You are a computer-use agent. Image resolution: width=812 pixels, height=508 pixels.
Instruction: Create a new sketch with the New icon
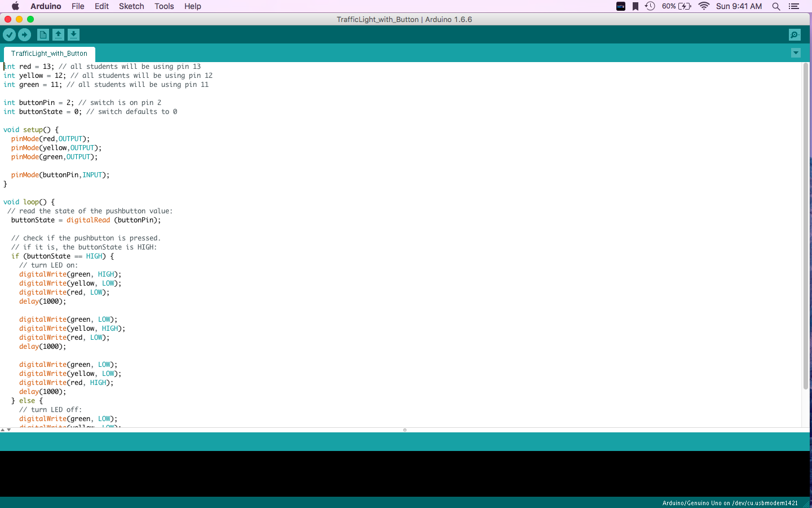tap(43, 35)
